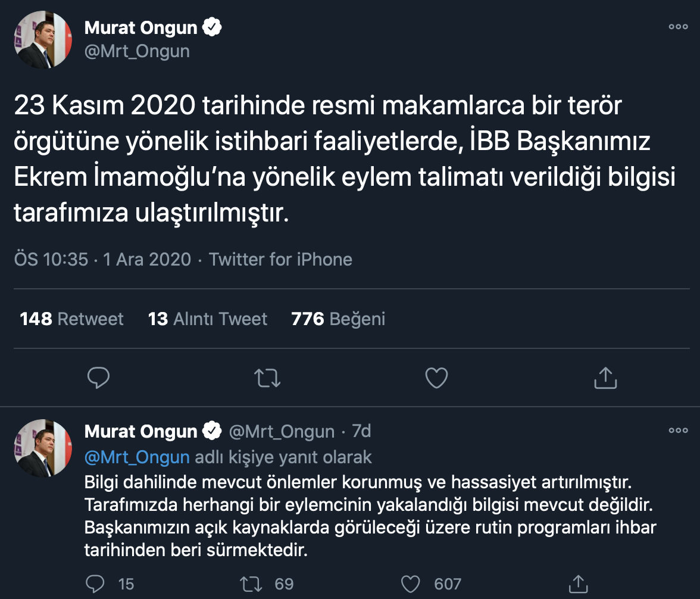Viewport: 700px width, 599px height.
Task: Click the retweet icon below the main tweet
Action: coord(267,378)
